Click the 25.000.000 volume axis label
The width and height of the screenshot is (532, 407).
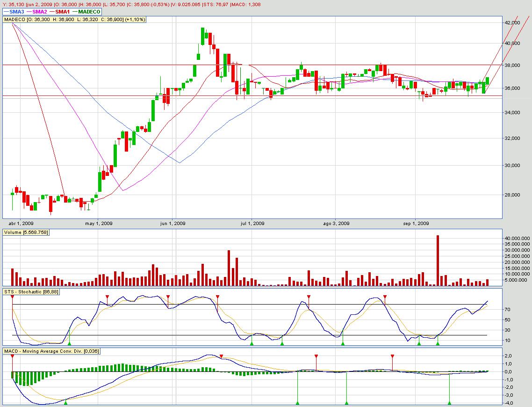tap(517, 256)
